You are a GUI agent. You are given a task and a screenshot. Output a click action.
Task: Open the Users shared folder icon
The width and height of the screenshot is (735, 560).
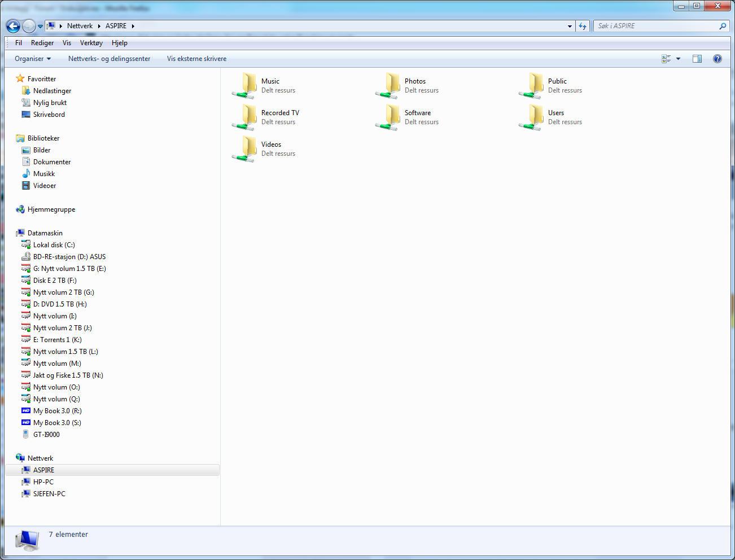[532, 117]
